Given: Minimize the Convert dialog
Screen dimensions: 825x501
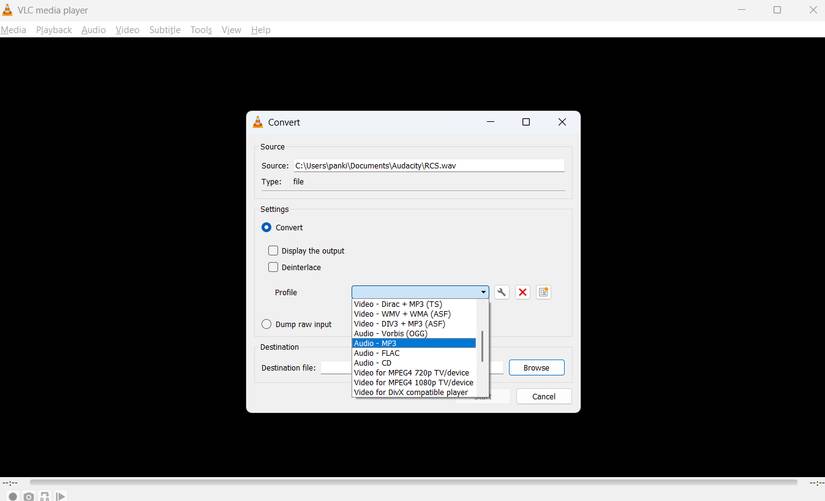Looking at the screenshot, I should (490, 122).
